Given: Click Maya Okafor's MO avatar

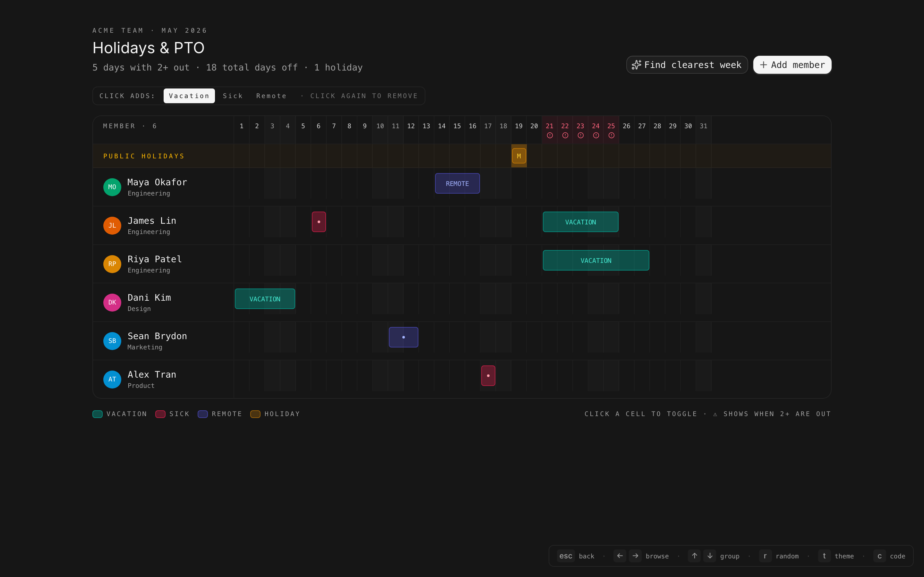Looking at the screenshot, I should tap(112, 187).
